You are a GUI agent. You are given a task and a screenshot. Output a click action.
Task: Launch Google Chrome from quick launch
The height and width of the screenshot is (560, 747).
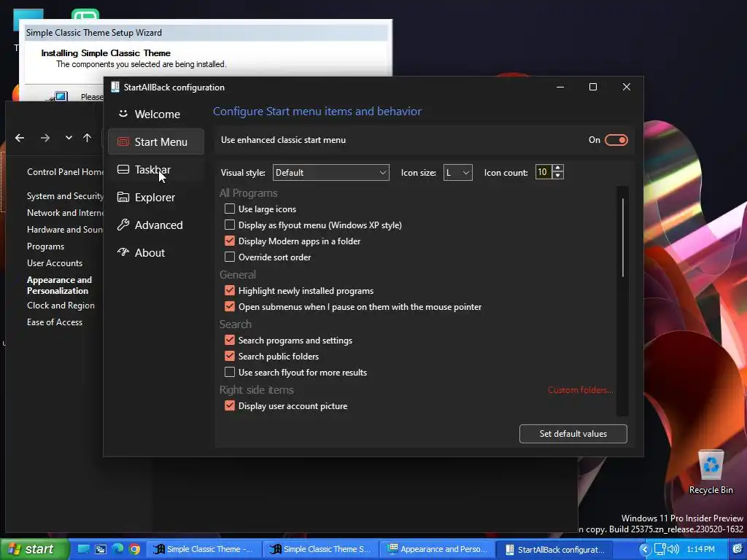coord(135,549)
